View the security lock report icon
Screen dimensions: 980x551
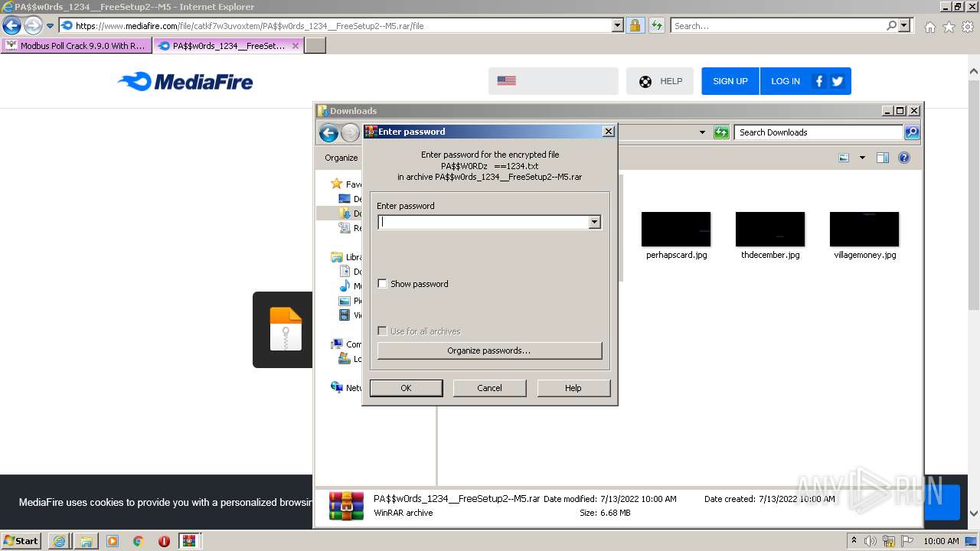pos(635,25)
